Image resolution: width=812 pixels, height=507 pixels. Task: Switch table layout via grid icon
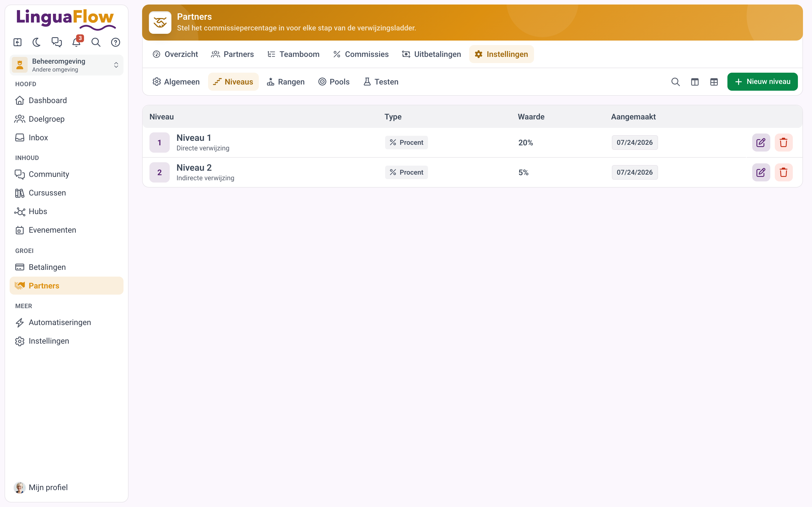[714, 82]
